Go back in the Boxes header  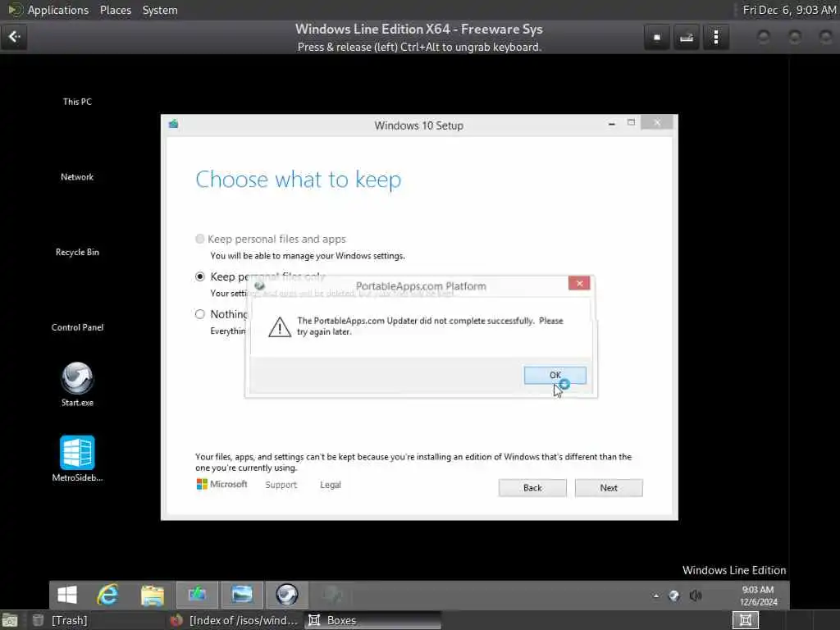click(14, 37)
